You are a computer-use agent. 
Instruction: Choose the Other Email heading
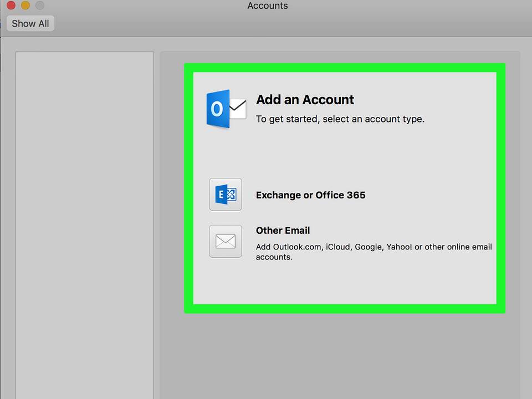click(283, 231)
